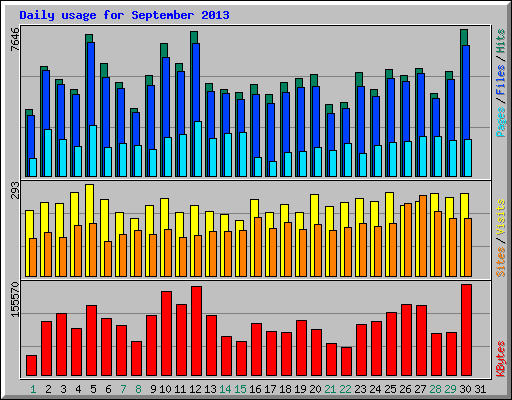Click the orange Sites bar for day 16
Image resolution: width=512 pixels, height=400 pixels.
tap(258, 247)
